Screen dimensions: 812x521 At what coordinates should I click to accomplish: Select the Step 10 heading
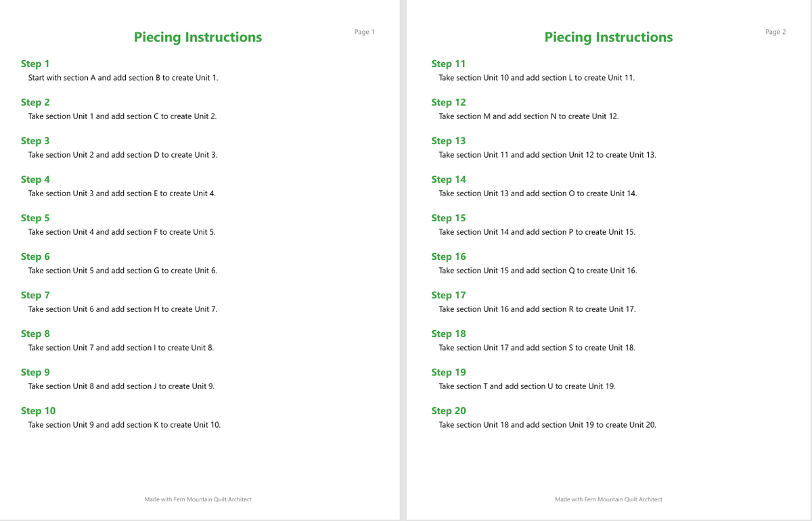[38, 411]
